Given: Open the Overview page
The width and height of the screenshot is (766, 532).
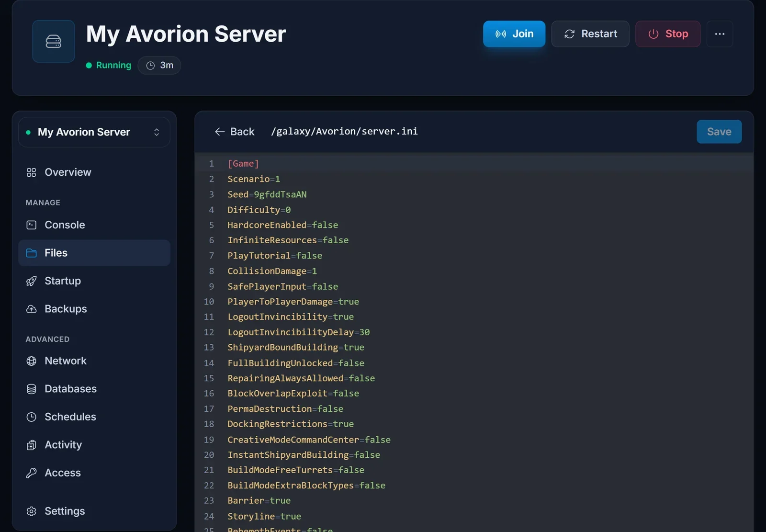Looking at the screenshot, I should click(x=94, y=172).
